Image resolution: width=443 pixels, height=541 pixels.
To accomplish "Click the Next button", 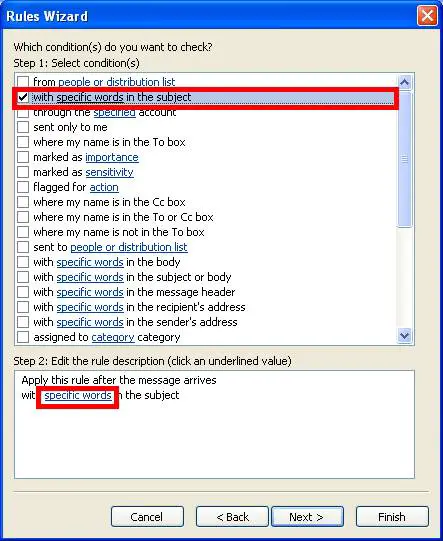I will tap(307, 517).
